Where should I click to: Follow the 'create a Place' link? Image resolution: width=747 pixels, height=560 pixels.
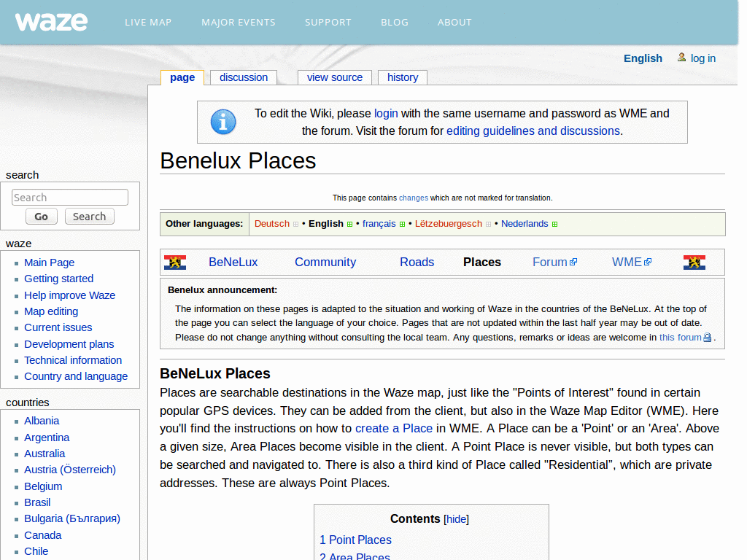(x=394, y=429)
